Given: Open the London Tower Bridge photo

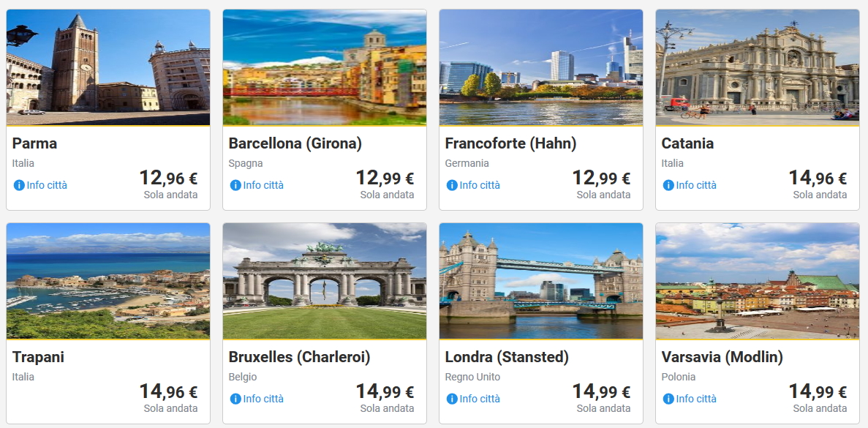Looking at the screenshot, I should coord(541,281).
